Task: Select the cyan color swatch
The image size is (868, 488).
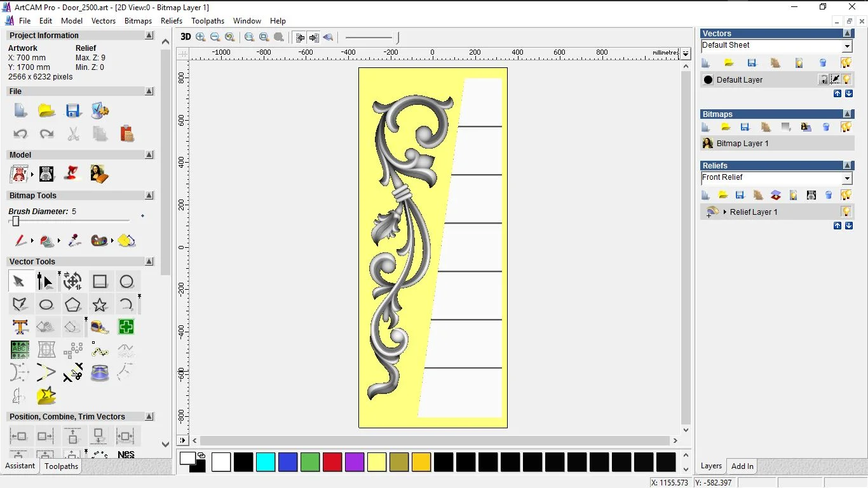Action: 266,462
